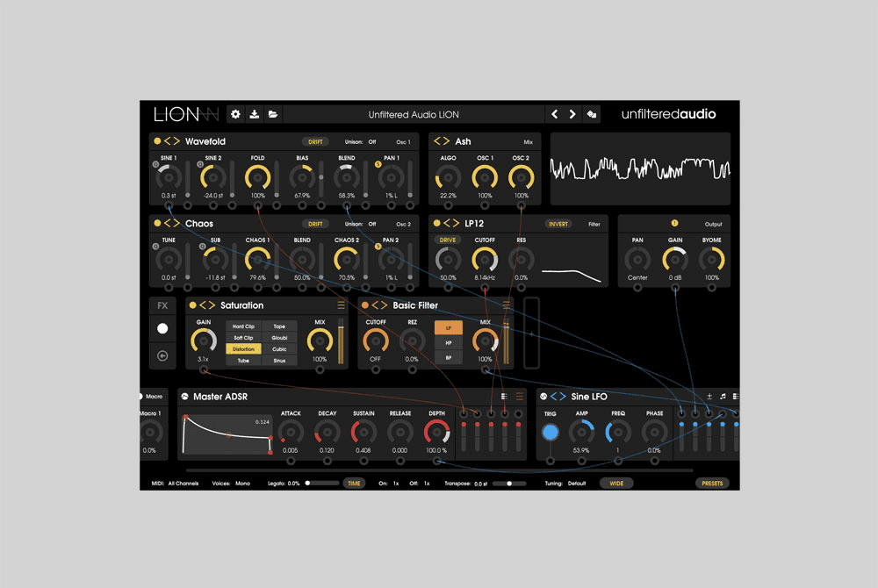Change the Saturation effect type with arrows
The width and height of the screenshot is (878, 588).
207,305
